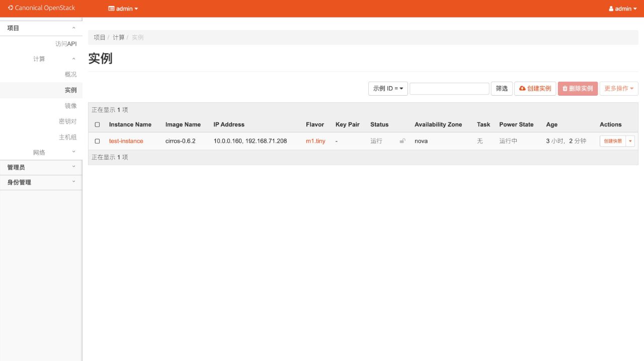Click the Canonical OpenStack logo

(41, 8)
